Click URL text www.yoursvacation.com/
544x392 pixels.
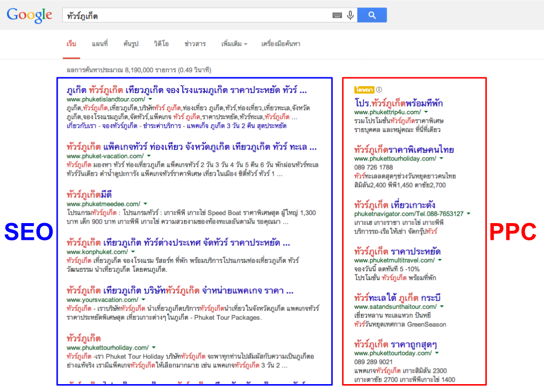pos(102,300)
